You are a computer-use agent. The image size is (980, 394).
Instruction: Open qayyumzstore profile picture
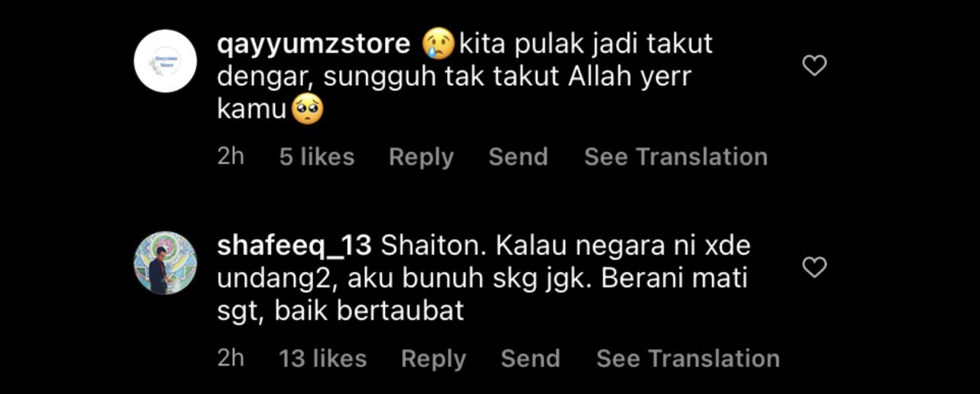pyautogui.click(x=165, y=61)
